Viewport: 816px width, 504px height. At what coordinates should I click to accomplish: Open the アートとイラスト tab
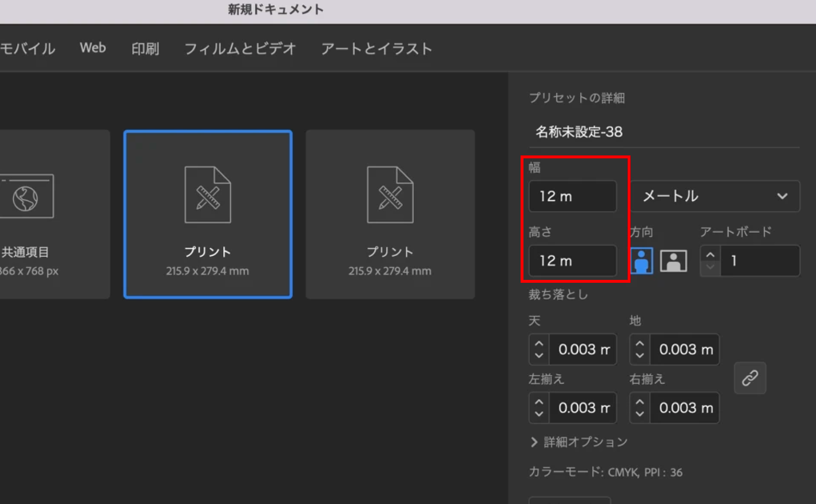click(x=376, y=49)
